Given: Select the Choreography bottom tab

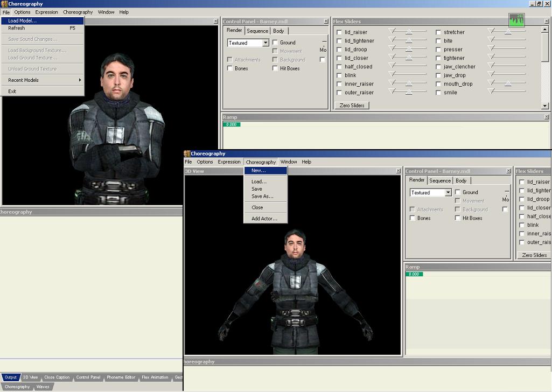Looking at the screenshot, I should coord(17,387).
